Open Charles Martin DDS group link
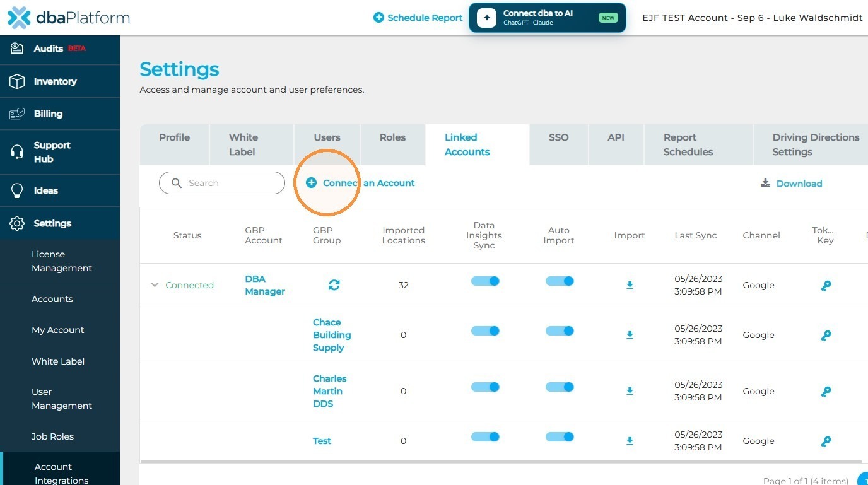Screen dimensions: 868x485 (329, 391)
